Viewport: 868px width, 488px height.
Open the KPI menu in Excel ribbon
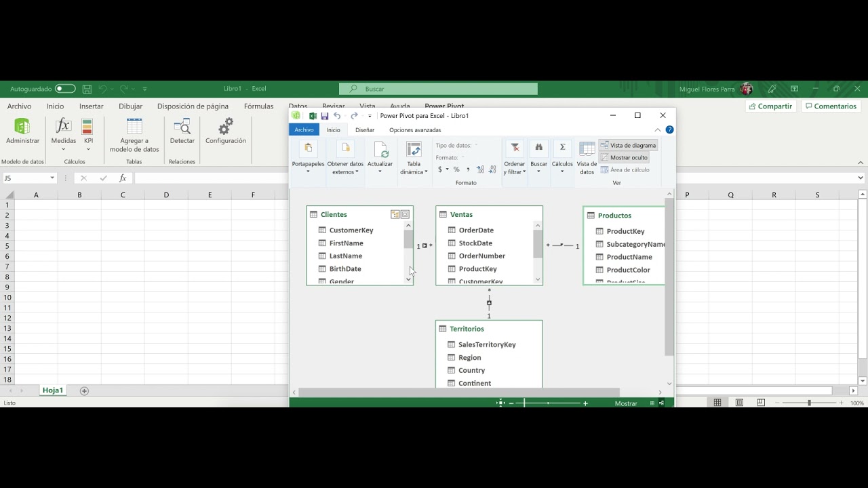tap(88, 134)
